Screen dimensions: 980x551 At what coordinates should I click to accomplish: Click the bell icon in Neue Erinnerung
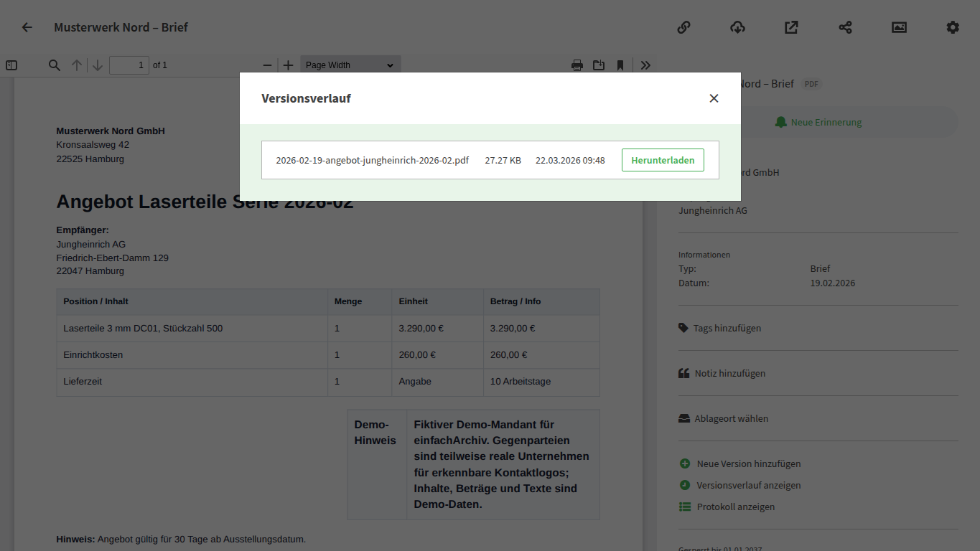tap(781, 122)
